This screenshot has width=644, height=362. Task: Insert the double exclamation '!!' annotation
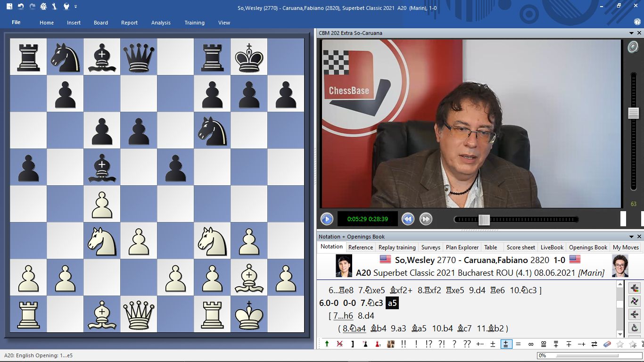coord(404,344)
